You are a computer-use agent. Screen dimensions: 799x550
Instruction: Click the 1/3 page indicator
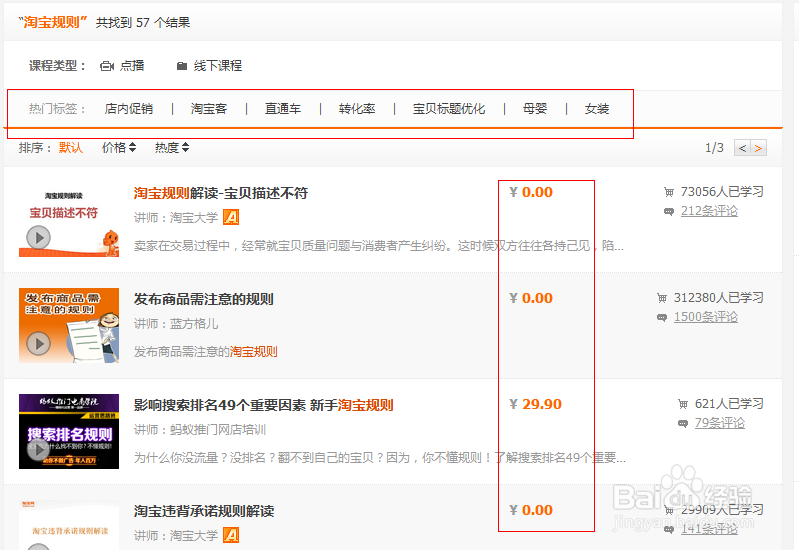pyautogui.click(x=714, y=148)
